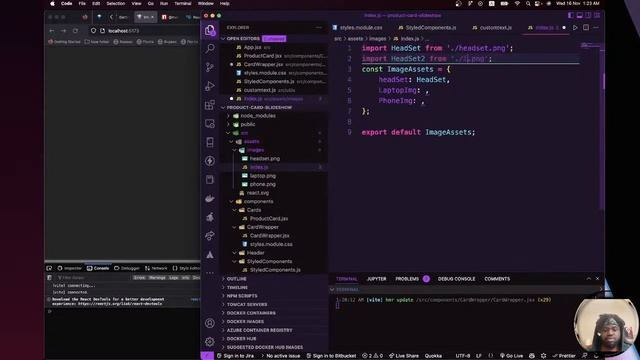Close the terminal panel
Screen dimensions: 640x360
pyautogui.click(x=598, y=279)
